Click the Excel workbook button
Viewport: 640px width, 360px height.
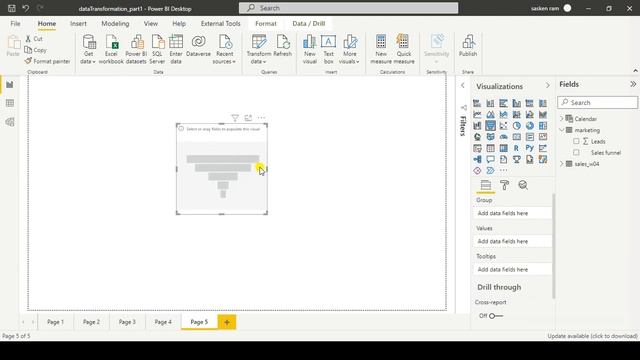tap(111, 49)
